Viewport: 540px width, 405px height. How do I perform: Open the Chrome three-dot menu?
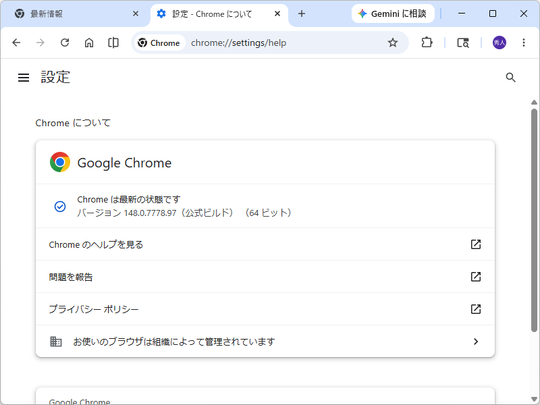coord(523,43)
